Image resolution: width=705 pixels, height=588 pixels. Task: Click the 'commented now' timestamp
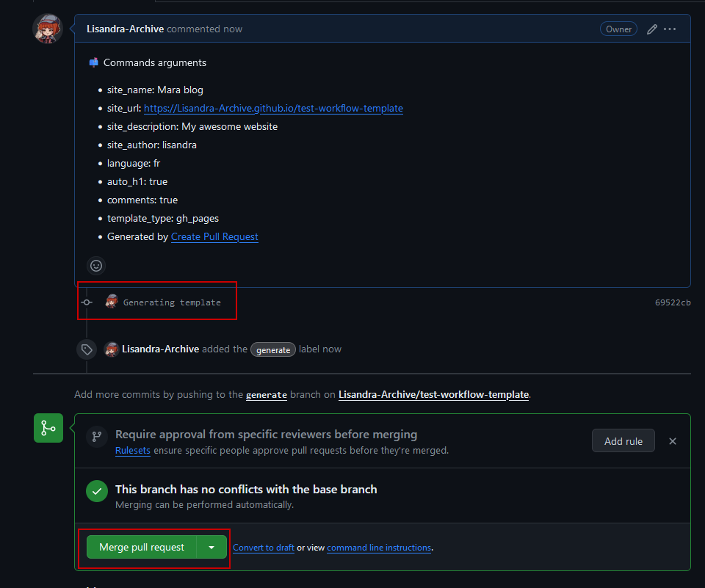(x=205, y=29)
